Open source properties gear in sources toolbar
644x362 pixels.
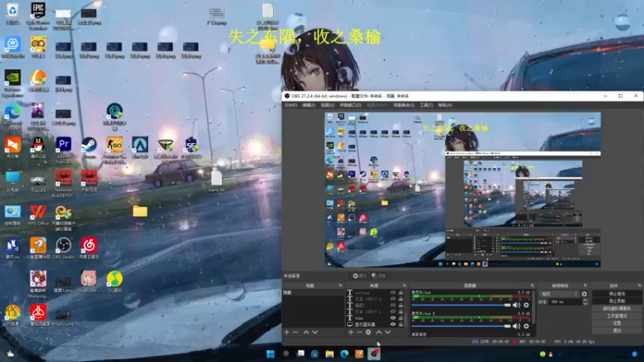(369, 332)
